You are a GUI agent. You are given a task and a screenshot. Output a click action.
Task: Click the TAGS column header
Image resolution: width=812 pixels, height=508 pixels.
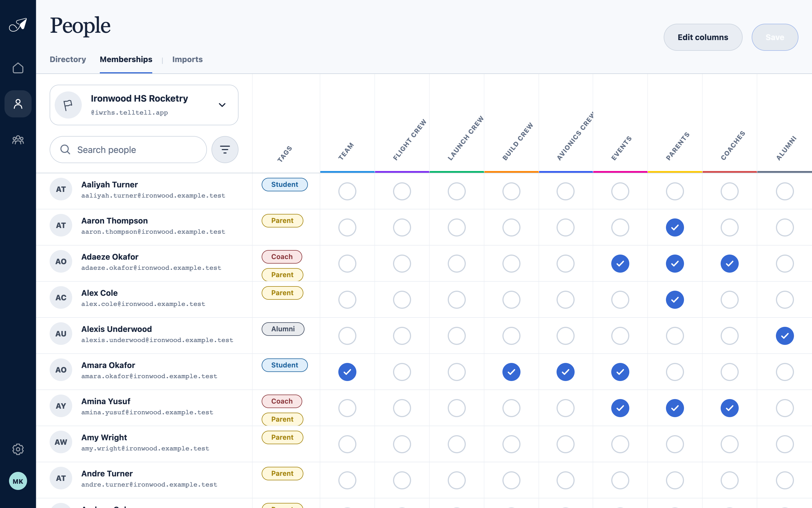click(284, 154)
